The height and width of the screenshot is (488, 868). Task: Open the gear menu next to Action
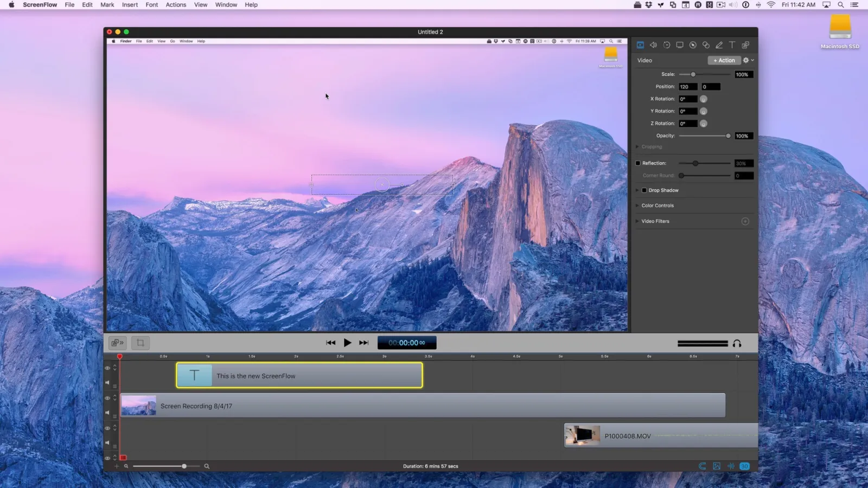pyautogui.click(x=745, y=60)
